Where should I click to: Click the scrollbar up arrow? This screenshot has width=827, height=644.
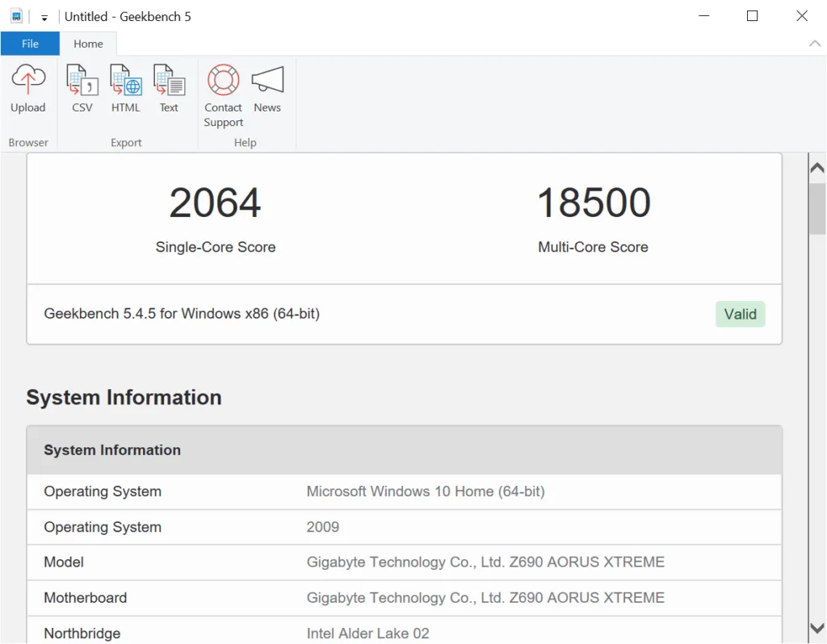817,168
